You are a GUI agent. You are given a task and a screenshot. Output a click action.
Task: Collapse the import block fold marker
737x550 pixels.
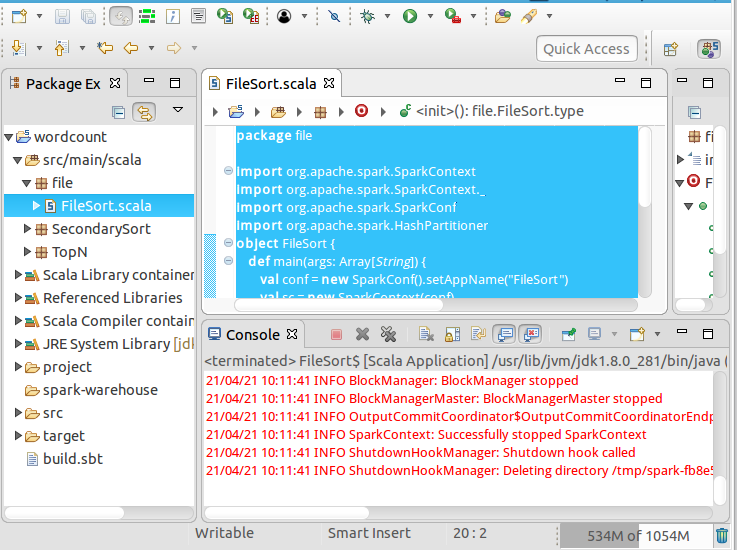pos(228,171)
